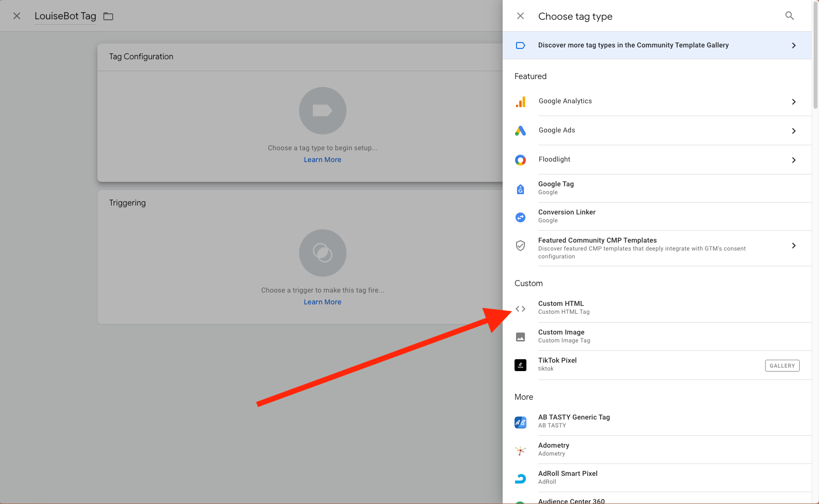Select AB TASTY Generic Tag
The height and width of the screenshot is (504, 819).
[657, 421]
